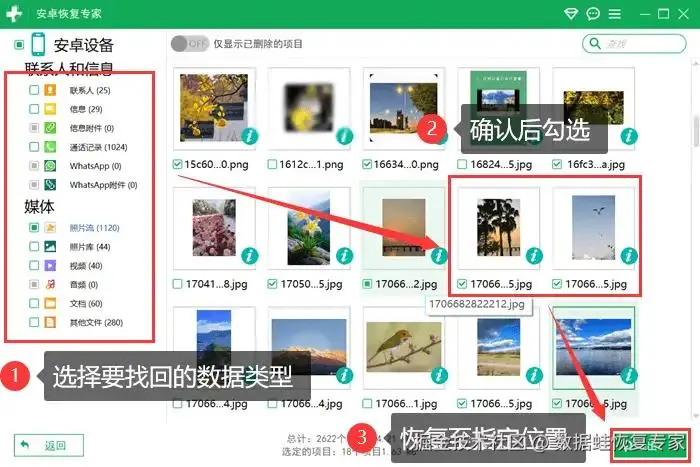The height and width of the screenshot is (467, 700).
Task: Check the 17066...1.jpg bird photo checkbox
Action: 367,404
